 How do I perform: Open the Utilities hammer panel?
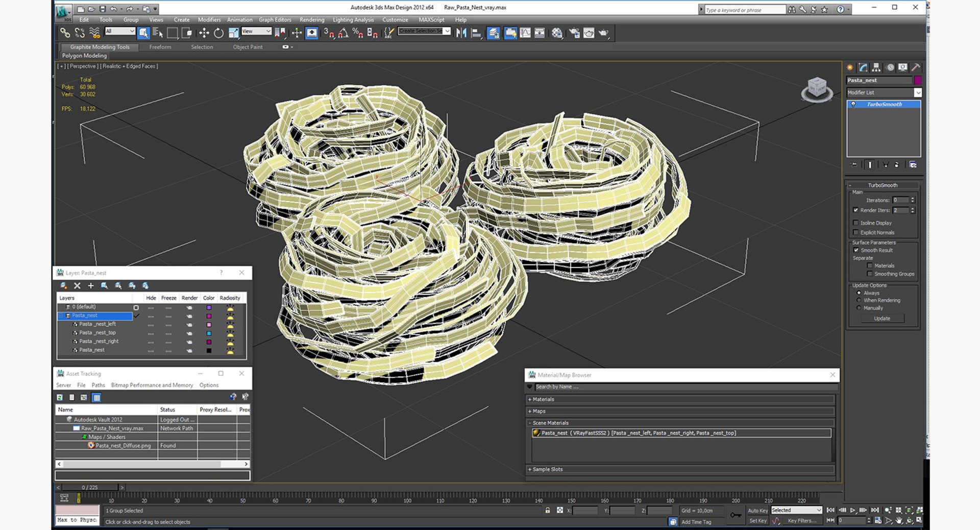(x=916, y=67)
